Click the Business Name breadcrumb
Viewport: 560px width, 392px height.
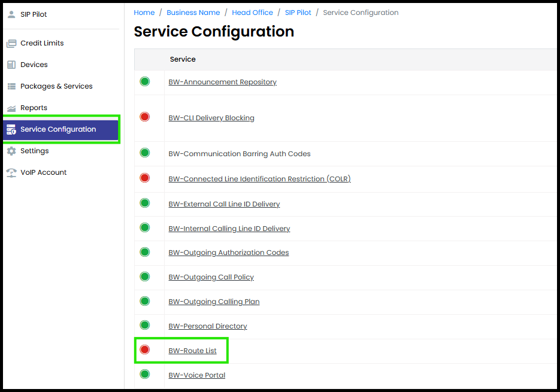pyautogui.click(x=193, y=13)
